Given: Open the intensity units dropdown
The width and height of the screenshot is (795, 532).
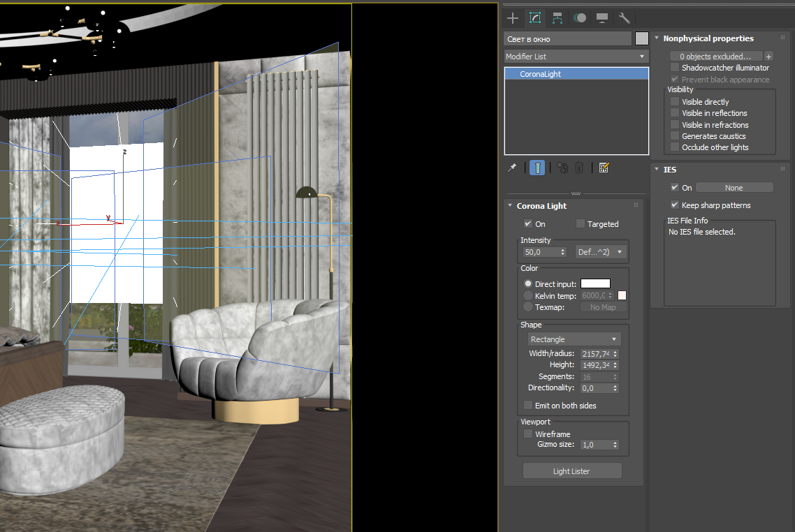Looking at the screenshot, I should pyautogui.click(x=601, y=252).
